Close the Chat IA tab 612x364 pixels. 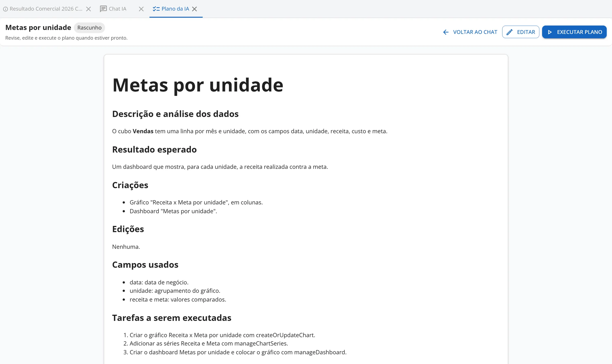(141, 9)
